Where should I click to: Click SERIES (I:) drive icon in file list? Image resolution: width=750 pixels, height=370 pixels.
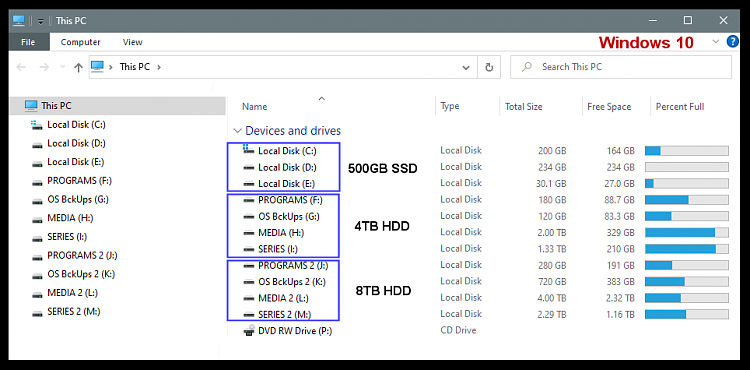tap(248, 249)
